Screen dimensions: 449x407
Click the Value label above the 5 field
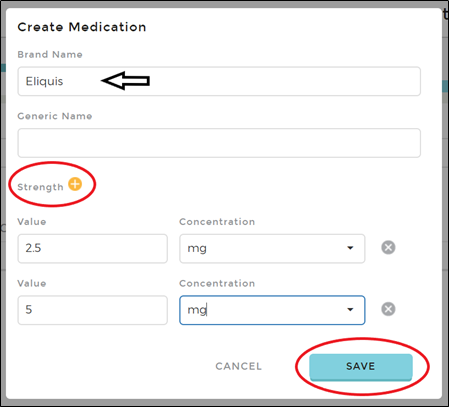point(32,283)
